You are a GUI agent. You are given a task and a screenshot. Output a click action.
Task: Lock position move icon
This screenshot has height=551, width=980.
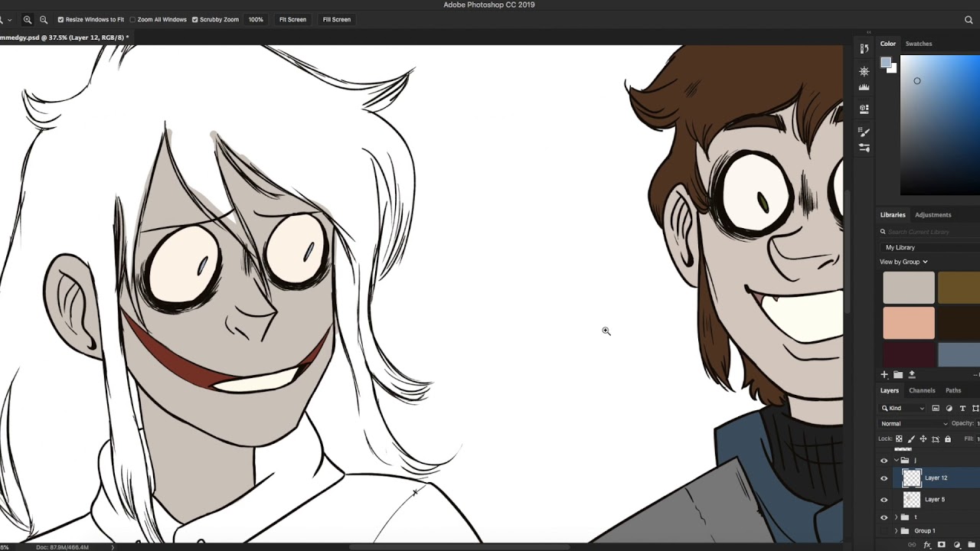click(x=923, y=439)
